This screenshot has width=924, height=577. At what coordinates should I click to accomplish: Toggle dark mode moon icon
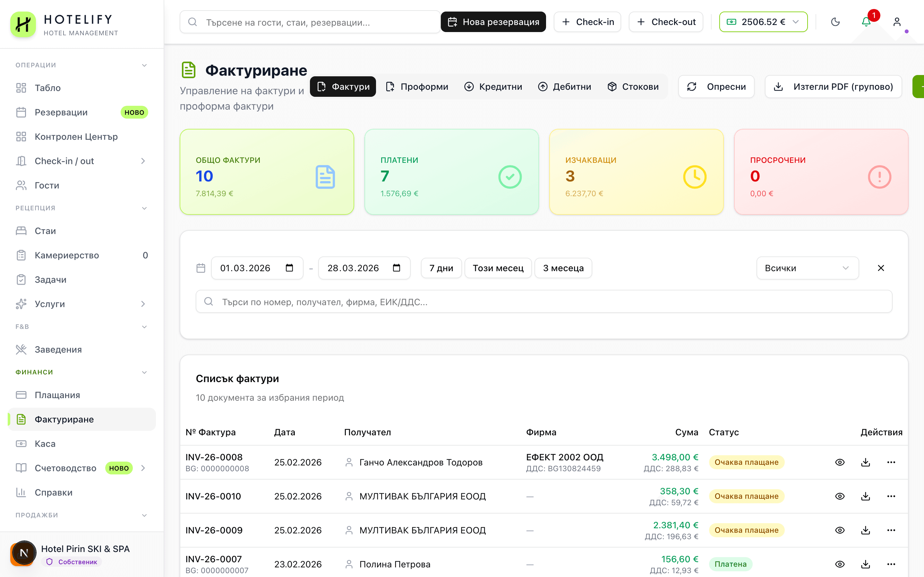(835, 22)
